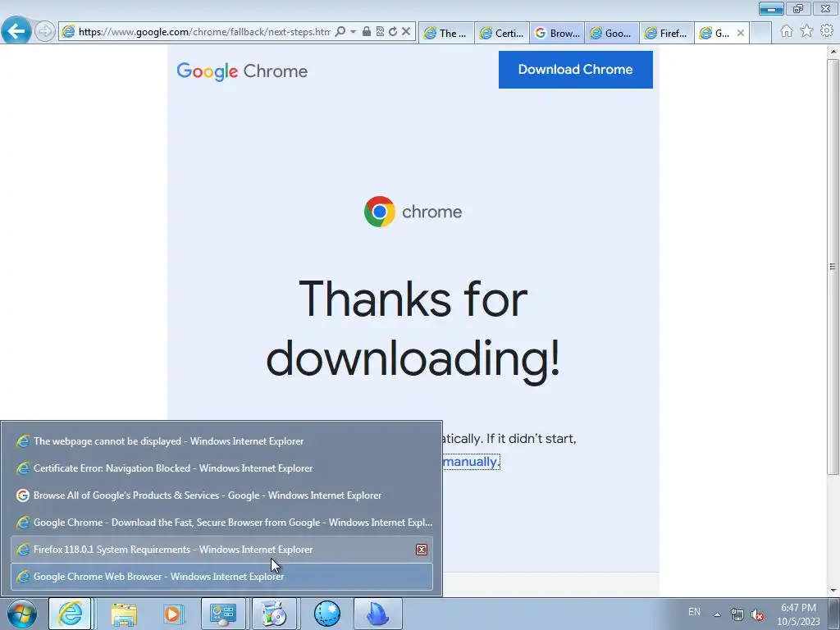Open the Tools gear menu
Image resolution: width=840 pixels, height=630 pixels.
[x=827, y=31]
